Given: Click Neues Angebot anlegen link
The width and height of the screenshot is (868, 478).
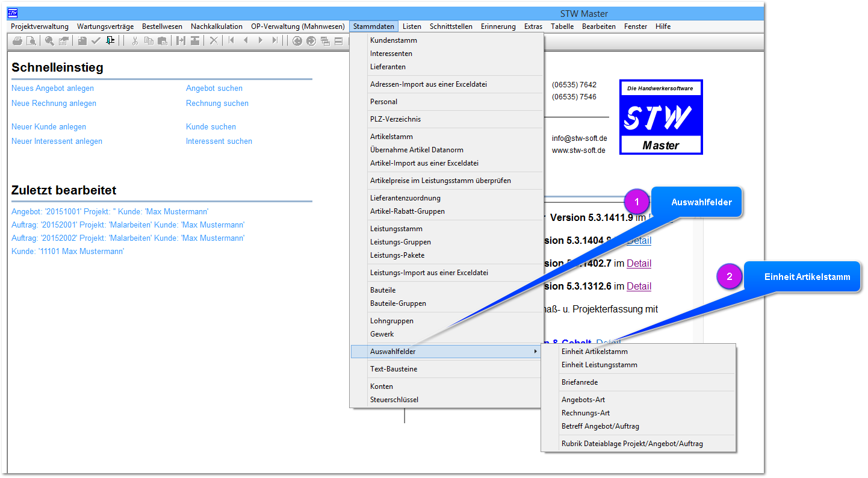Looking at the screenshot, I should pos(52,88).
